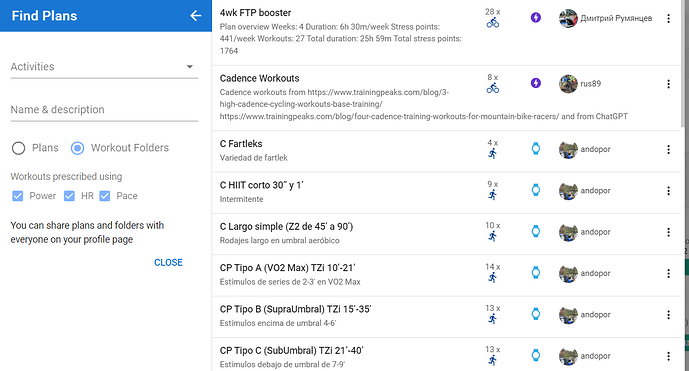Open three-dot menu for 4wk FTP booster
This screenshot has height=371, width=689.
pos(668,18)
